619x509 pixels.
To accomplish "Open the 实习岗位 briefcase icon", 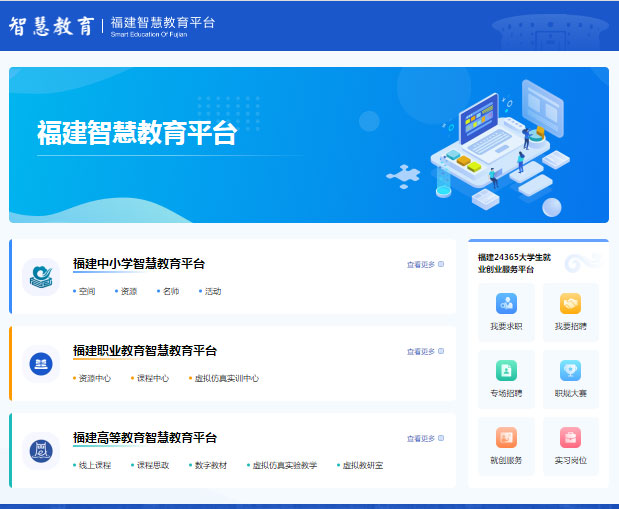I will pos(570,438).
